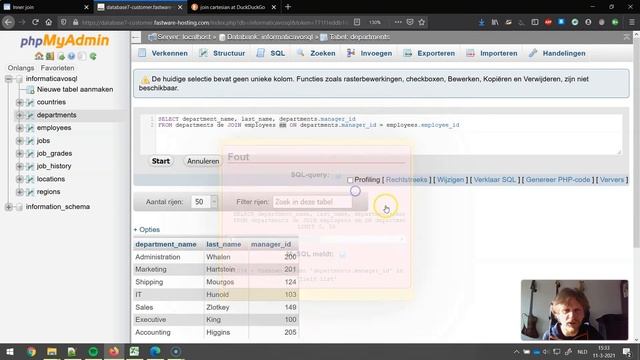This screenshot has width=640, height=360.
Task: Expand countries table node
Action: coord(19,102)
